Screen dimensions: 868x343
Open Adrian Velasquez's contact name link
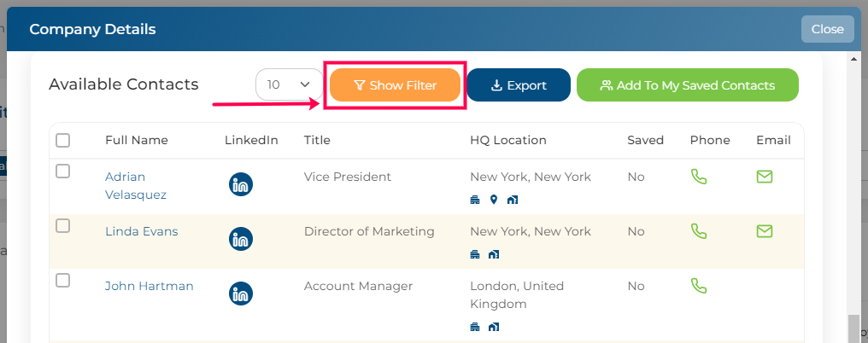[x=136, y=186]
